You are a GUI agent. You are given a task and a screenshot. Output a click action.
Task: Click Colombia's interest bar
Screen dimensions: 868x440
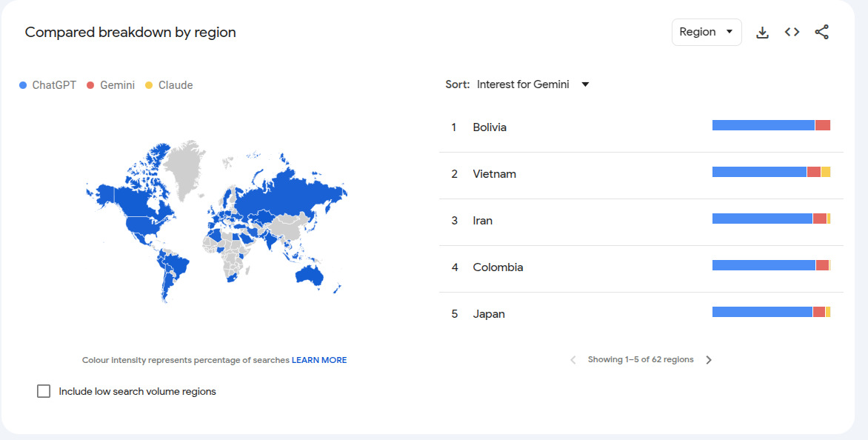point(771,265)
